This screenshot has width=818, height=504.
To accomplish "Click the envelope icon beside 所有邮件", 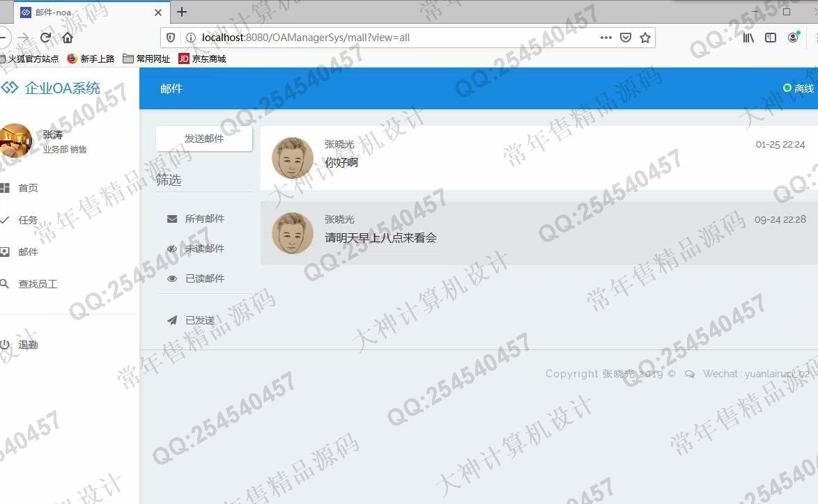I will [x=172, y=219].
